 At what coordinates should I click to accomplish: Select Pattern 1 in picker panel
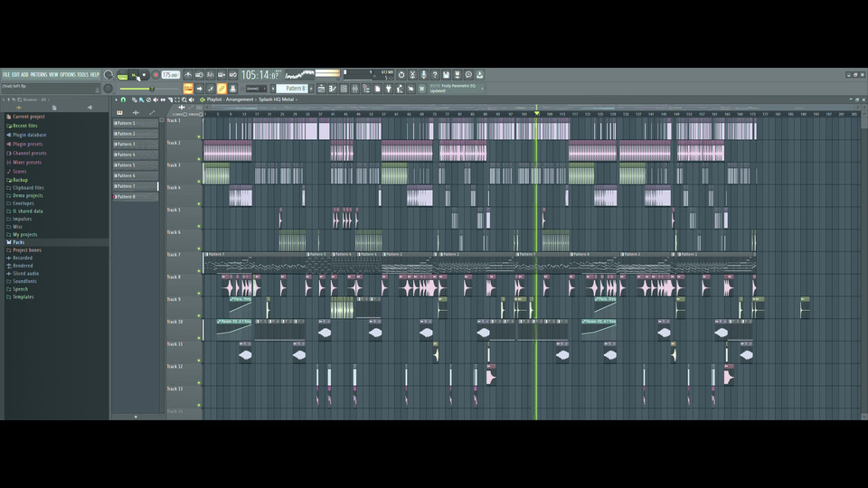[136, 123]
